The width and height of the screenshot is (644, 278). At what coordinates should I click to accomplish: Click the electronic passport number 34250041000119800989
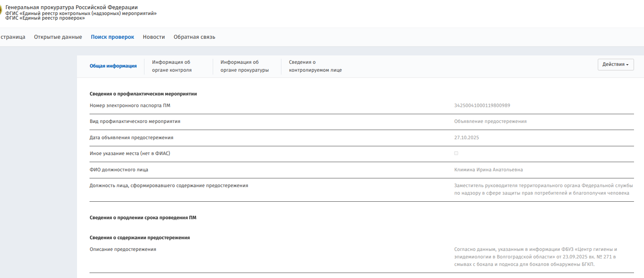pos(482,105)
